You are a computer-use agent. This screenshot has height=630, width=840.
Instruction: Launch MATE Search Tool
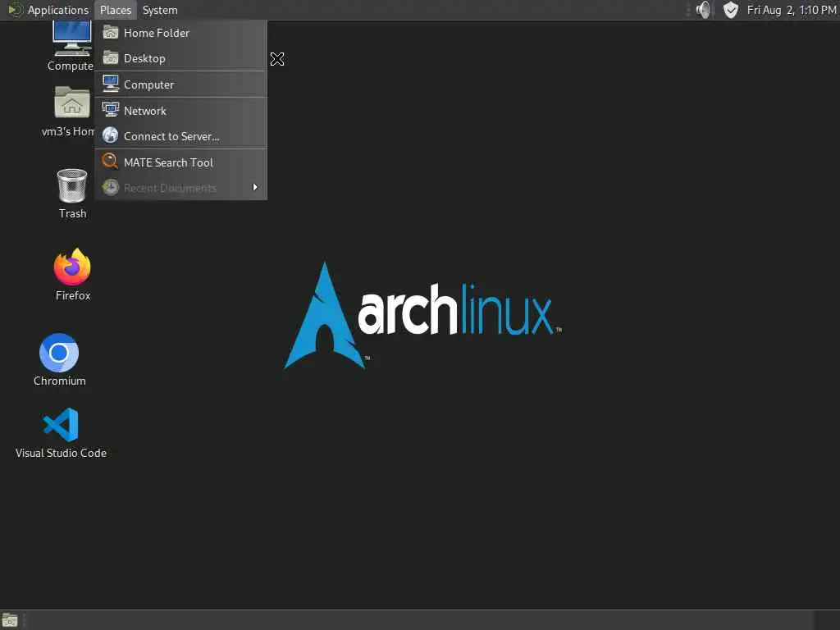[180, 162]
